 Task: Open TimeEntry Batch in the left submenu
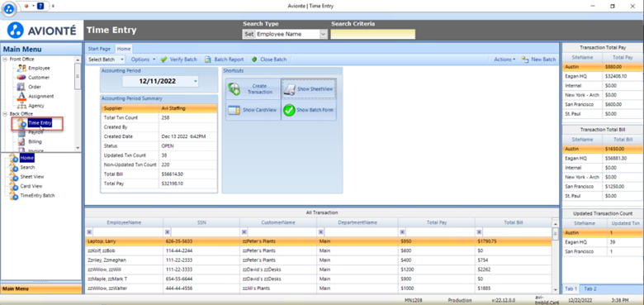tap(37, 196)
